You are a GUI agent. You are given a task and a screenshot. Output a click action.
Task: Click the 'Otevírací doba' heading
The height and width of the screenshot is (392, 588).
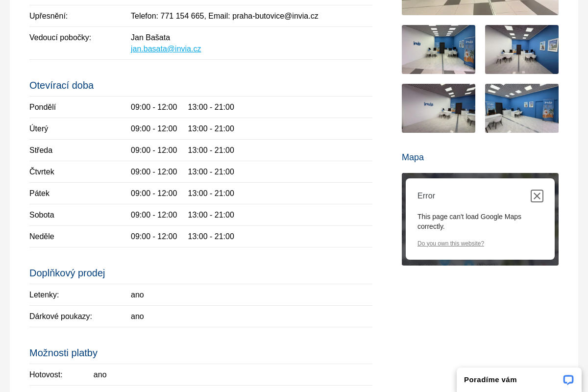click(61, 85)
